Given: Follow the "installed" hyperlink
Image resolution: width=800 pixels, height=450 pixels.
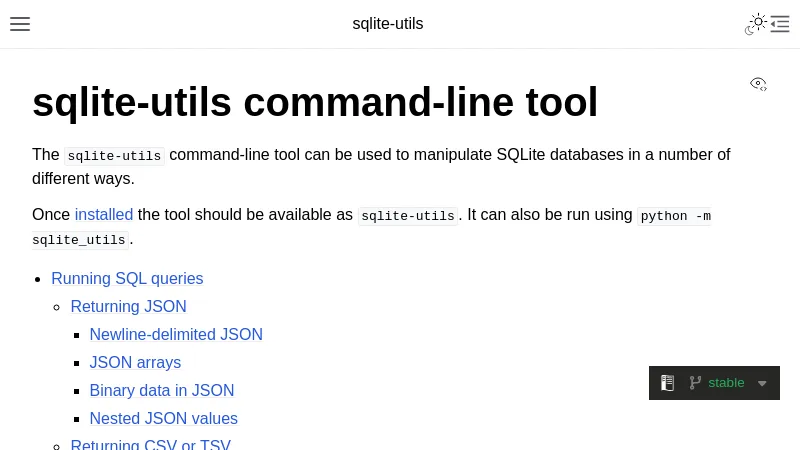Looking at the screenshot, I should [x=104, y=215].
